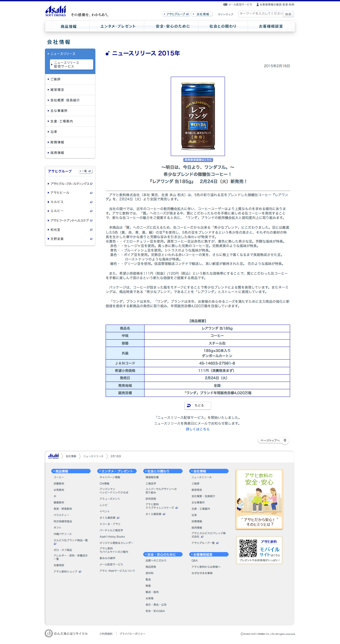Click external-link icon beside カルピス

tap(91, 202)
